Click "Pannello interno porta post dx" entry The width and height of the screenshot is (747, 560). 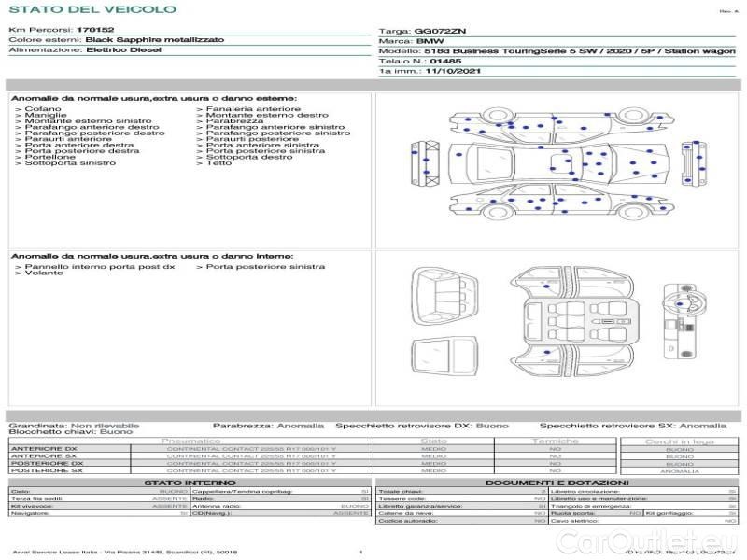pos(100,267)
